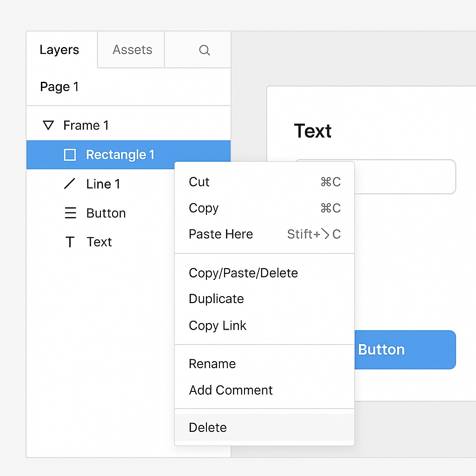Image resolution: width=476 pixels, height=476 pixels.
Task: Select Duplicate in the context menu
Action: click(216, 299)
